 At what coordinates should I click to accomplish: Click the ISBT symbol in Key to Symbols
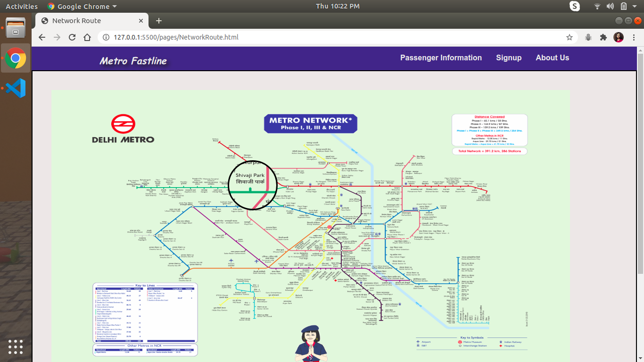[x=418, y=346]
